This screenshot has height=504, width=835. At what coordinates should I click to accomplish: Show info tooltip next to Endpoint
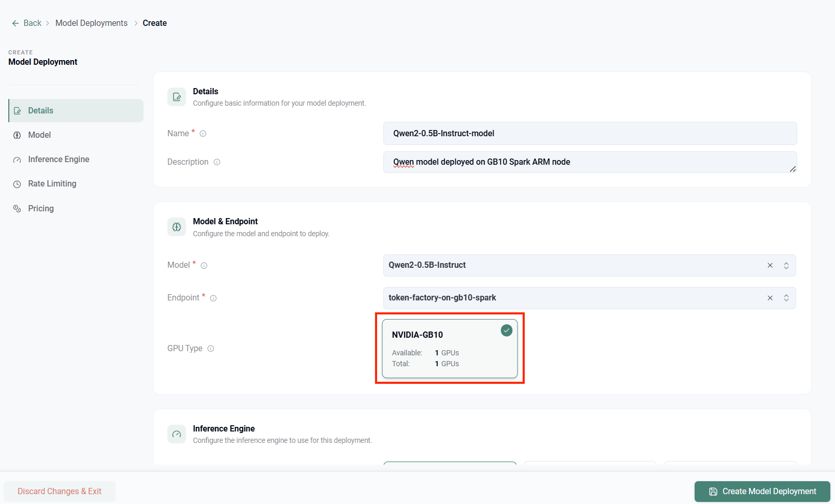point(213,298)
